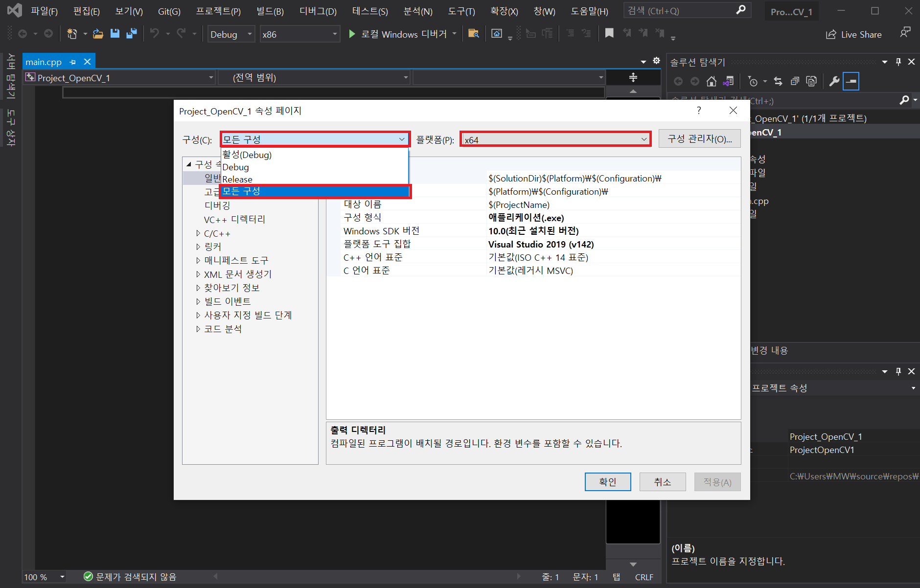Click the Save All icon
Image resolution: width=920 pixels, height=588 pixels.
pos(131,34)
